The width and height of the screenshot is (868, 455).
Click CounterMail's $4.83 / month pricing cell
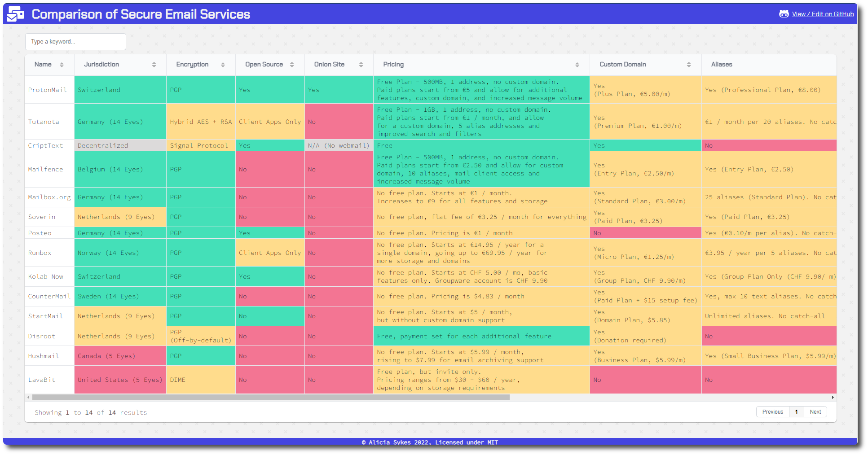coord(481,296)
